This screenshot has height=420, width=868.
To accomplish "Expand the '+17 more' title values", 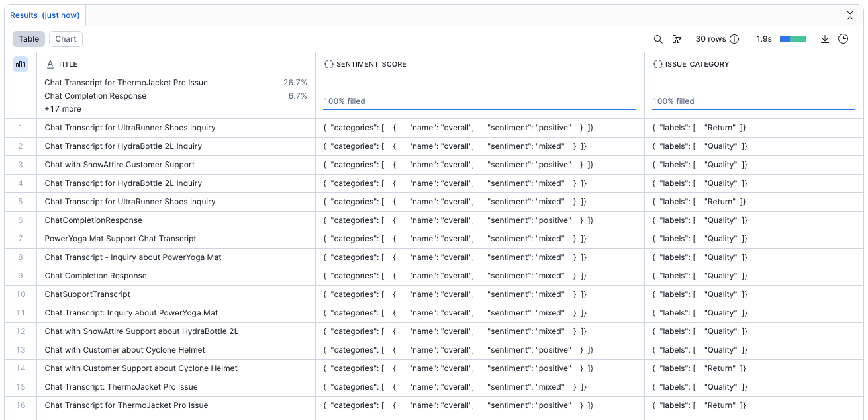I will [63, 109].
